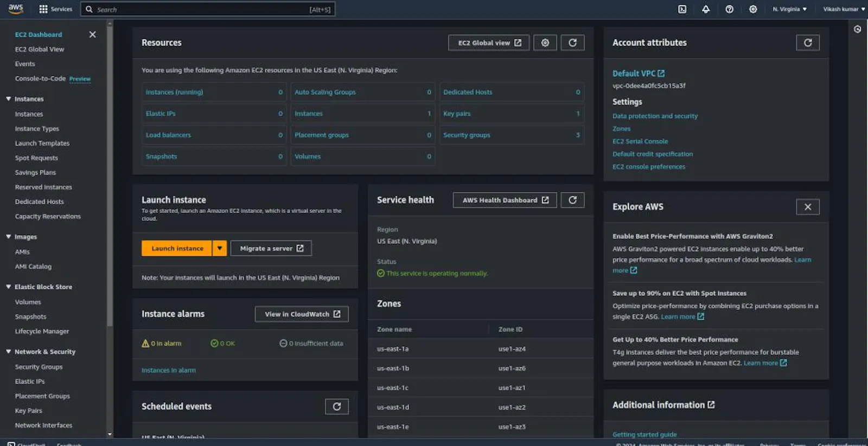Open the Vikash kumar account menu
Viewport: 868px width, 446px height.
(x=844, y=9)
